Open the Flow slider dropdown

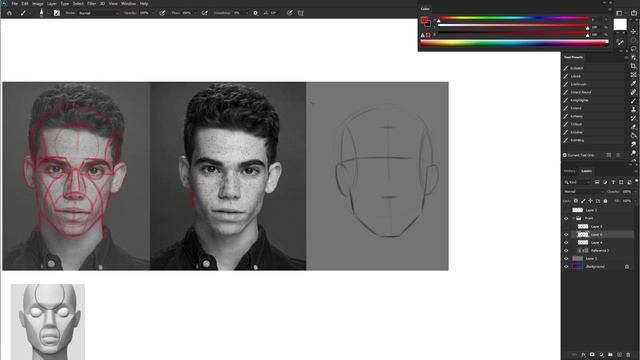pyautogui.click(x=195, y=13)
